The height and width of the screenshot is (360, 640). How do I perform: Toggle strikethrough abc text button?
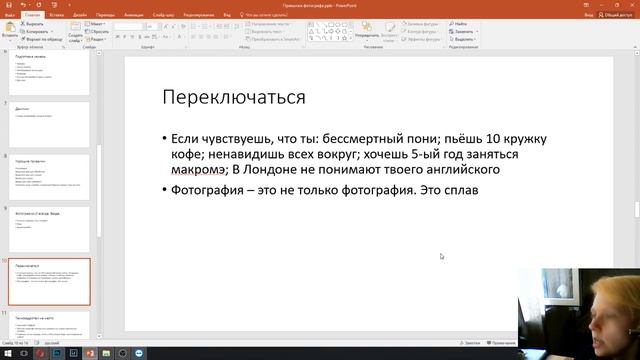147,37
